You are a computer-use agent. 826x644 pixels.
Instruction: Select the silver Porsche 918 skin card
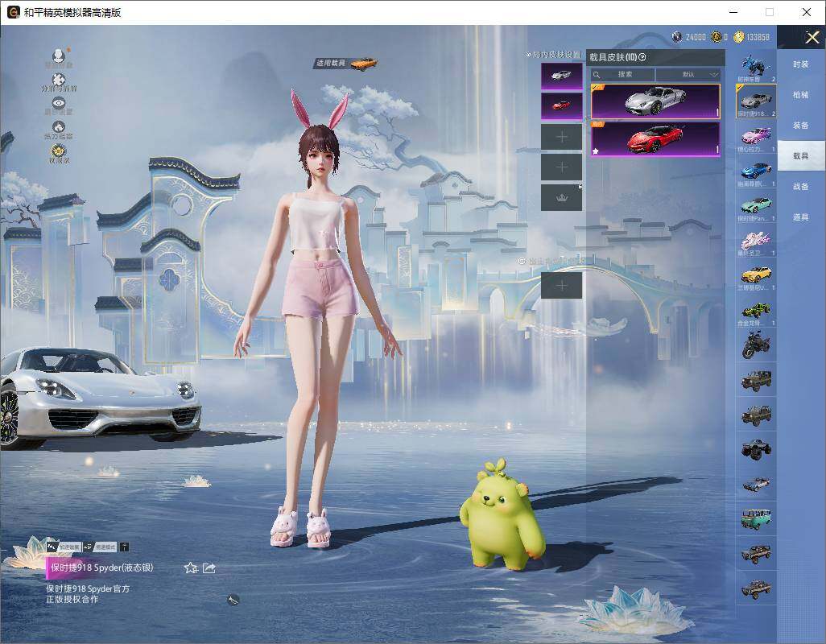pyautogui.click(x=655, y=101)
